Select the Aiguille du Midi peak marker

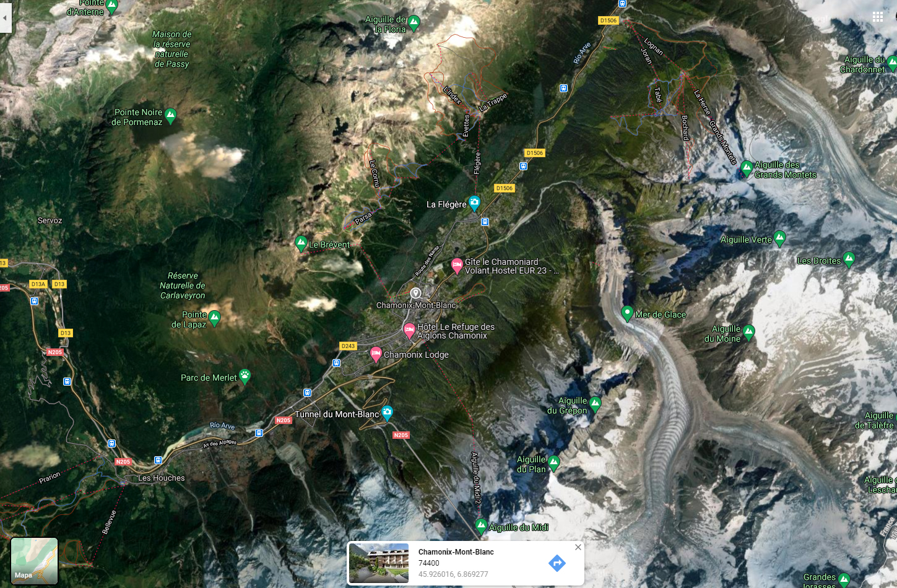click(481, 526)
